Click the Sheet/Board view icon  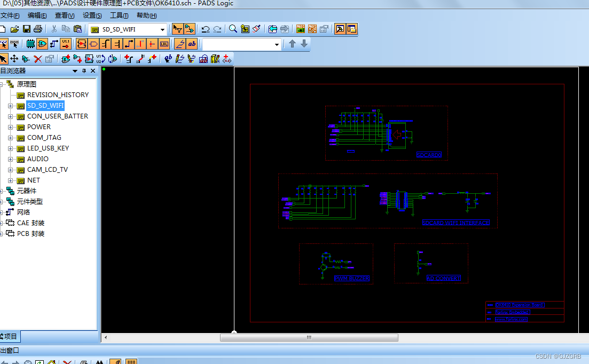coord(245,29)
